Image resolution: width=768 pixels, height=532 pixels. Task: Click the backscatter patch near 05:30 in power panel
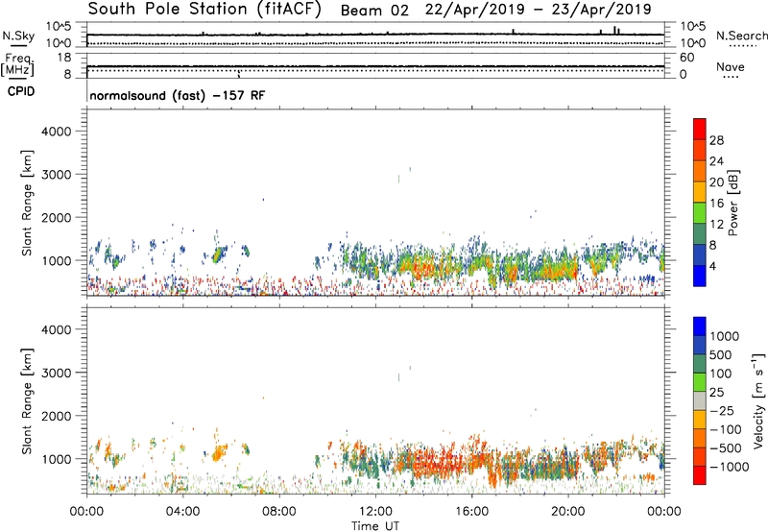pos(219,254)
